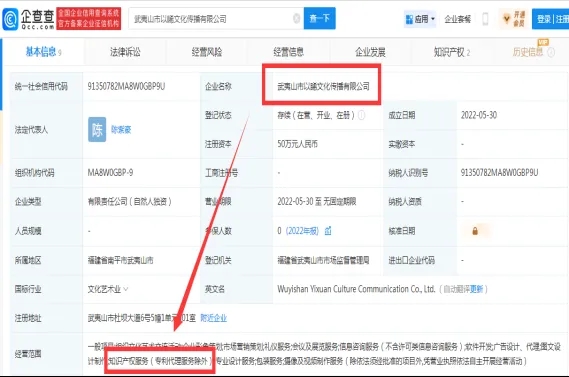Select the 2022-05-30 至 无固定期限 term
Screen dimensions: 569x377
point(317,201)
